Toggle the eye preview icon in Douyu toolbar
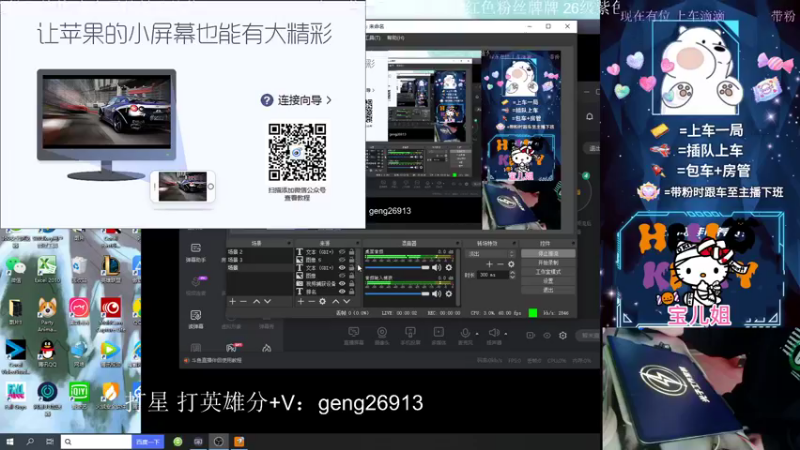The width and height of the screenshot is (800, 450). tap(547, 335)
